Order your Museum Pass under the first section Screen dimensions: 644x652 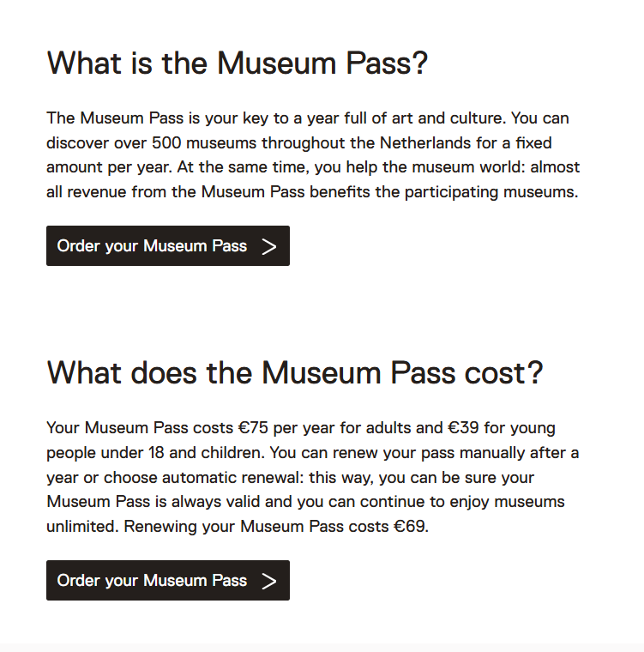coord(168,245)
